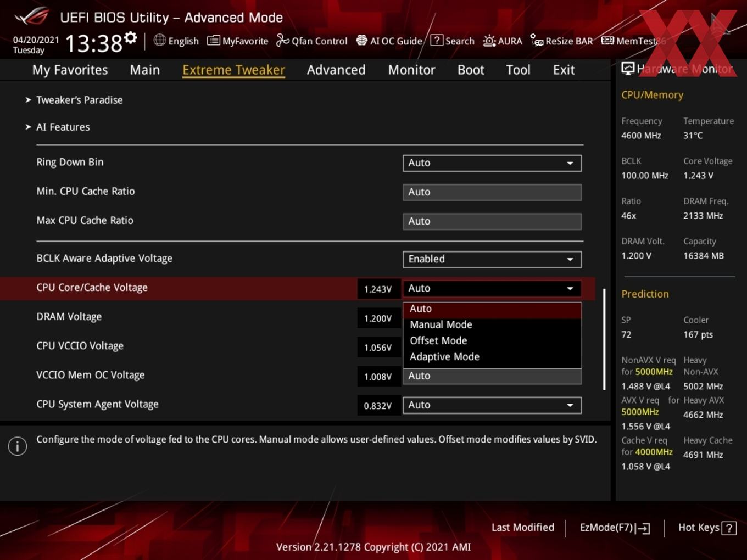Image resolution: width=747 pixels, height=560 pixels.
Task: Click the English language globe icon
Action: pyautogui.click(x=159, y=40)
